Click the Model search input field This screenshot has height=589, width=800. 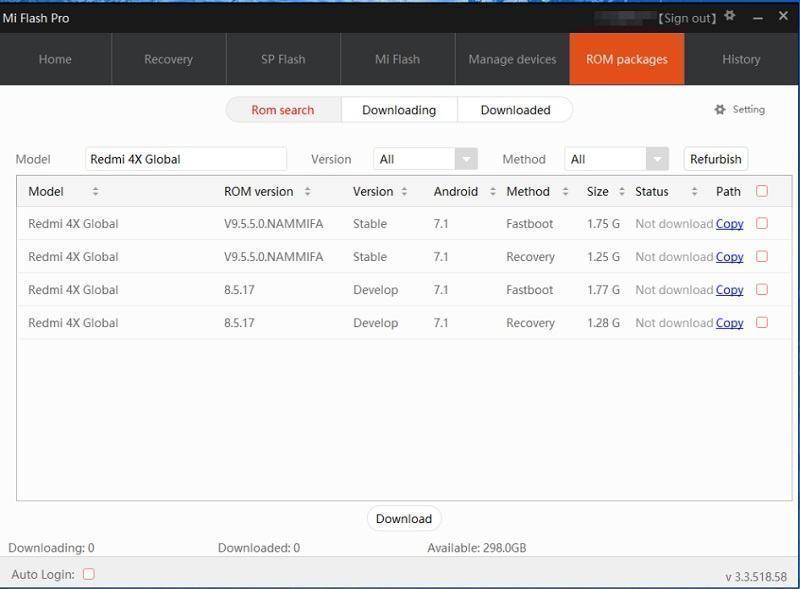click(x=185, y=159)
